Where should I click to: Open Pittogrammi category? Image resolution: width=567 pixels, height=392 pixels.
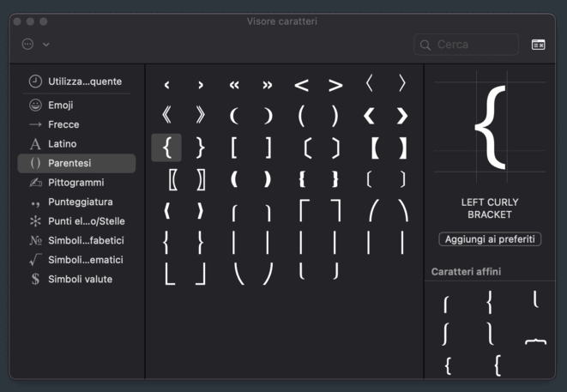tap(75, 183)
